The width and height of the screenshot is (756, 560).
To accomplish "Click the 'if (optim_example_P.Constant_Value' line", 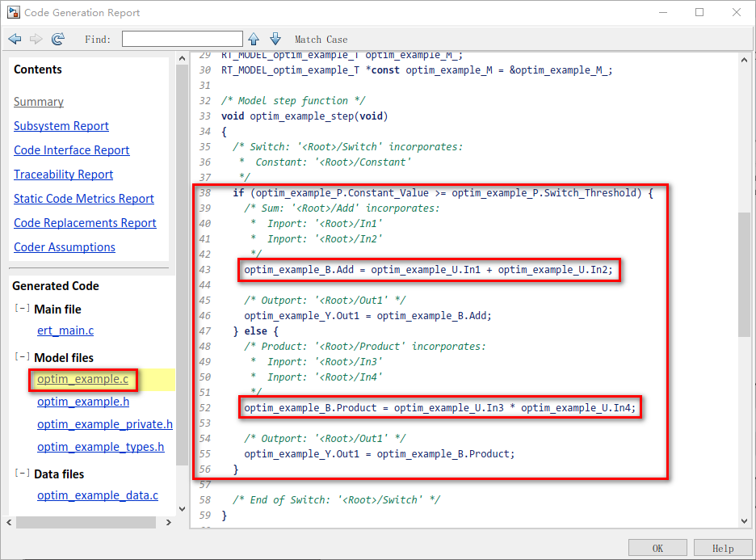I will tap(443, 193).
